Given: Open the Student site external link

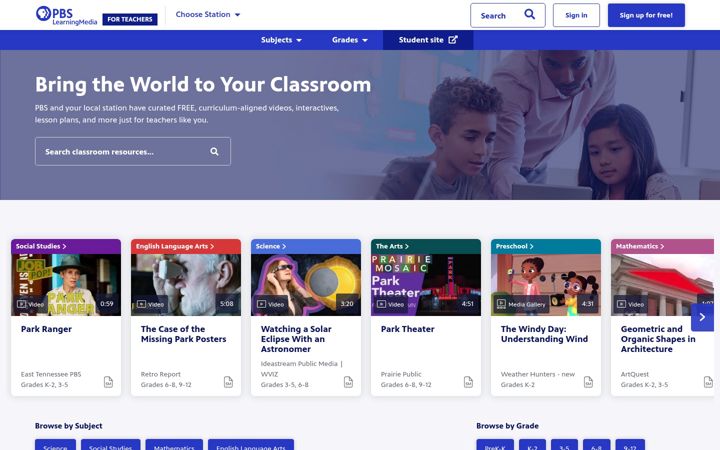Looking at the screenshot, I should click(428, 40).
